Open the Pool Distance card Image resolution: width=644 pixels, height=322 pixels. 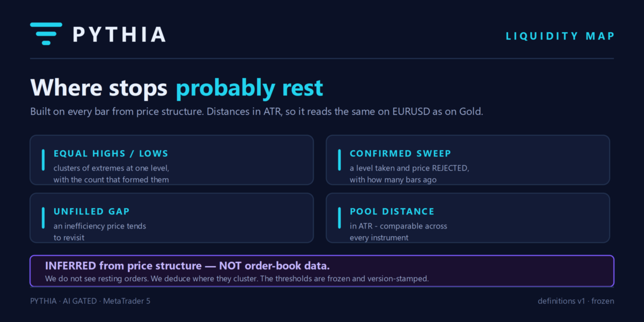pos(468,218)
